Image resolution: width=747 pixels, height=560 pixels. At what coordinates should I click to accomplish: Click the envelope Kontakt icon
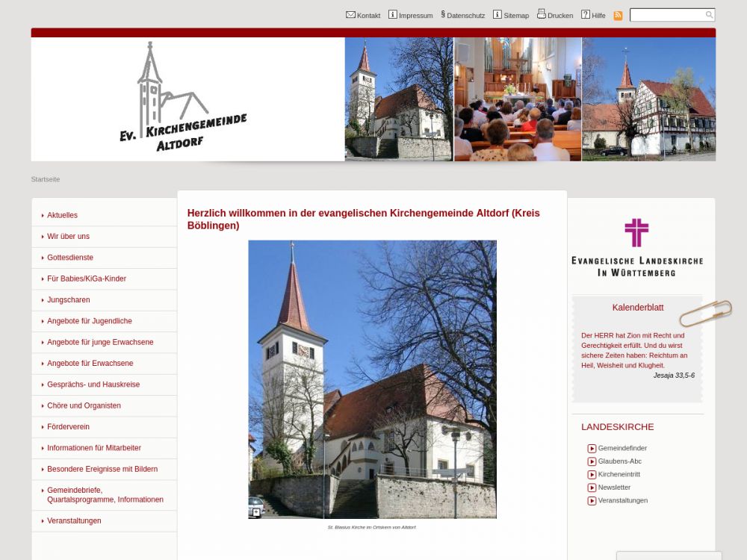click(350, 15)
